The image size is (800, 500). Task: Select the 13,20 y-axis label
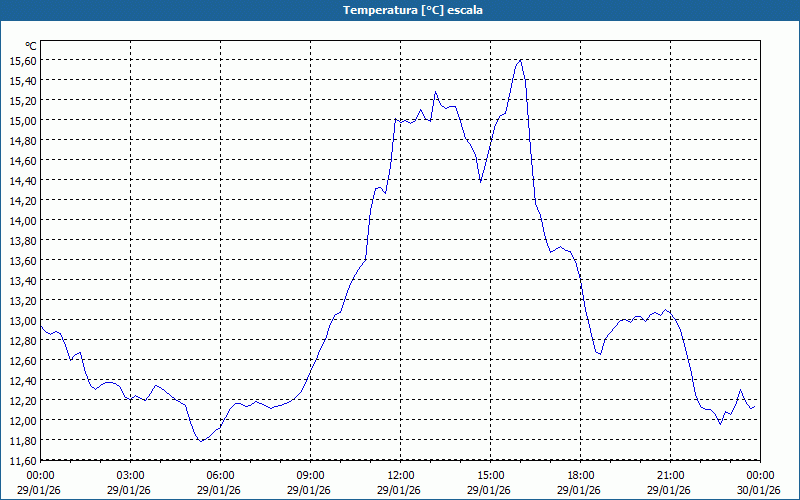(x=23, y=301)
